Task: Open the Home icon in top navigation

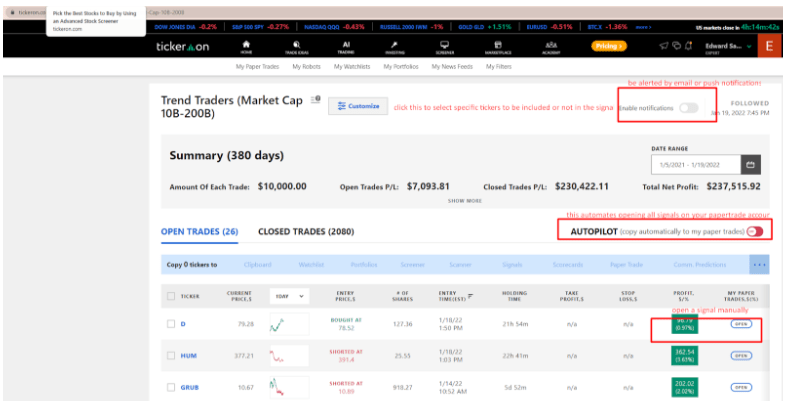Action: 246,47
